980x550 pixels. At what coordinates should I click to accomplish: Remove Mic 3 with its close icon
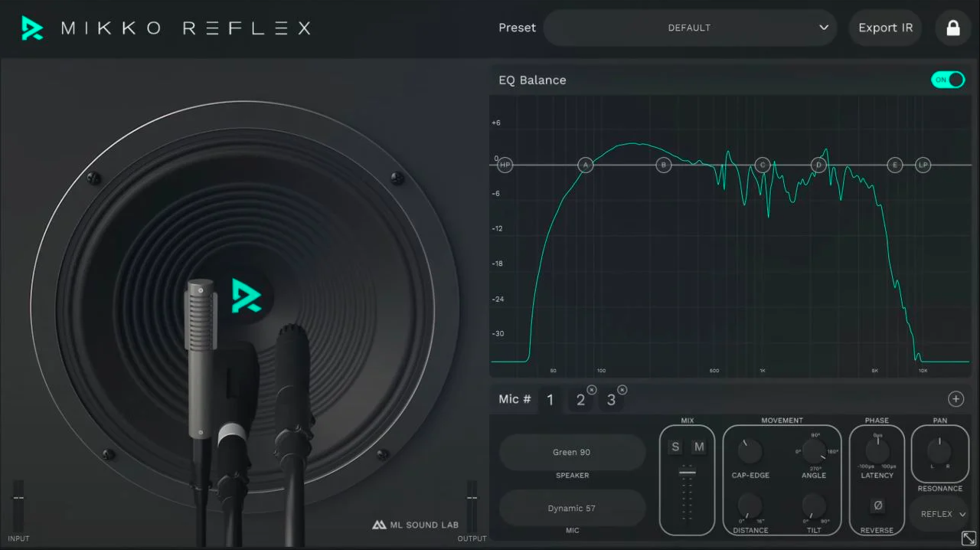point(622,390)
